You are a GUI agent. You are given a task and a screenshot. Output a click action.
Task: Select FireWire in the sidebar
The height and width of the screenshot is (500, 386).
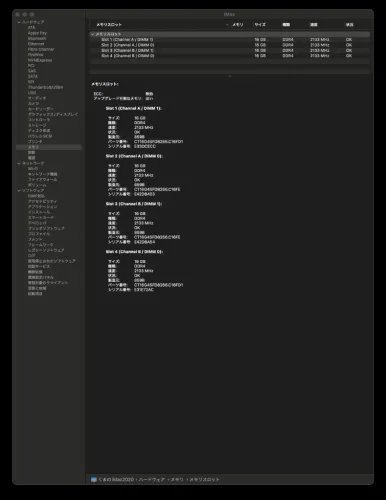(x=36, y=55)
